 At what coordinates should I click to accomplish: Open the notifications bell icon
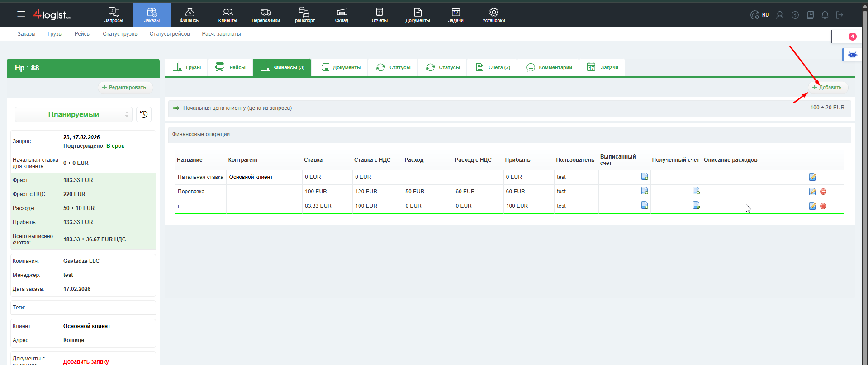point(825,15)
